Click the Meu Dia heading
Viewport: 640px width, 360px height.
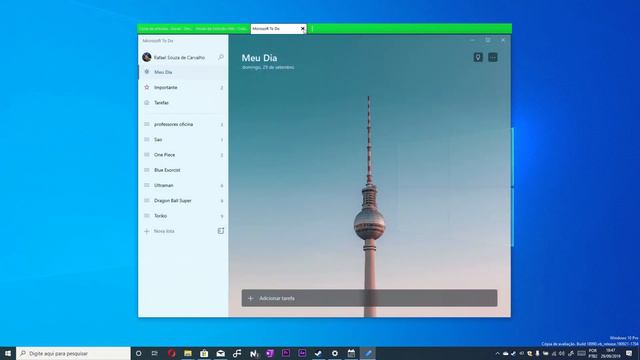[x=259, y=58]
